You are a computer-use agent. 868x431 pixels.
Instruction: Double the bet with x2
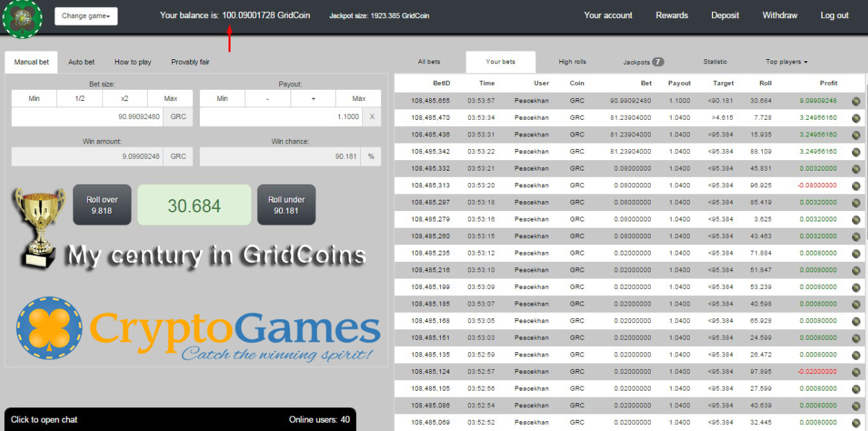(x=125, y=98)
